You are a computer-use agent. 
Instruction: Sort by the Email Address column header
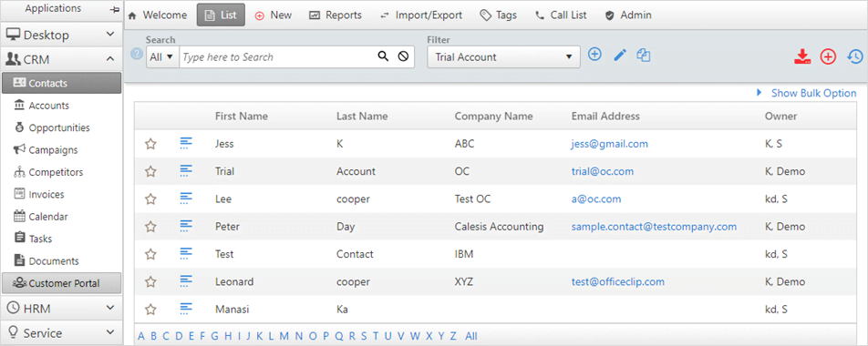click(x=605, y=116)
